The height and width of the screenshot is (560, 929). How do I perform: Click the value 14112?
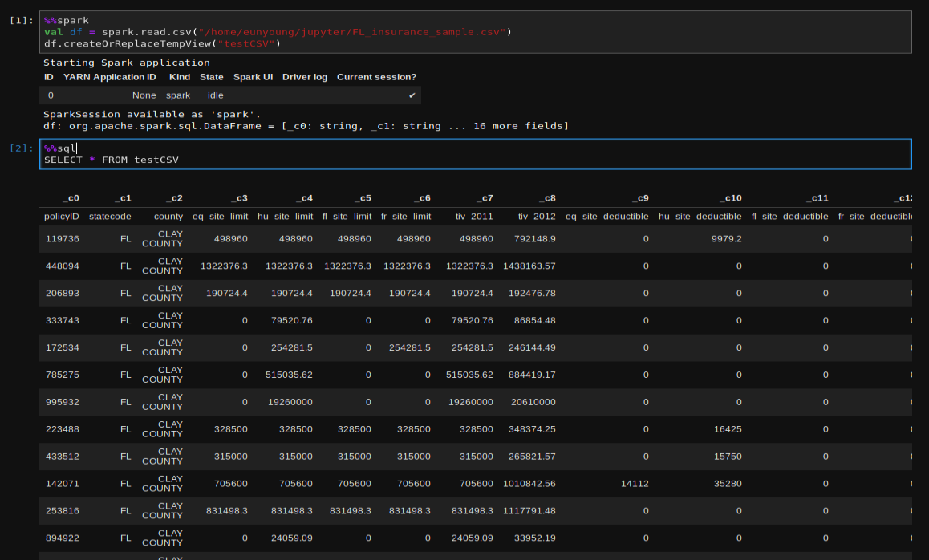(x=635, y=484)
